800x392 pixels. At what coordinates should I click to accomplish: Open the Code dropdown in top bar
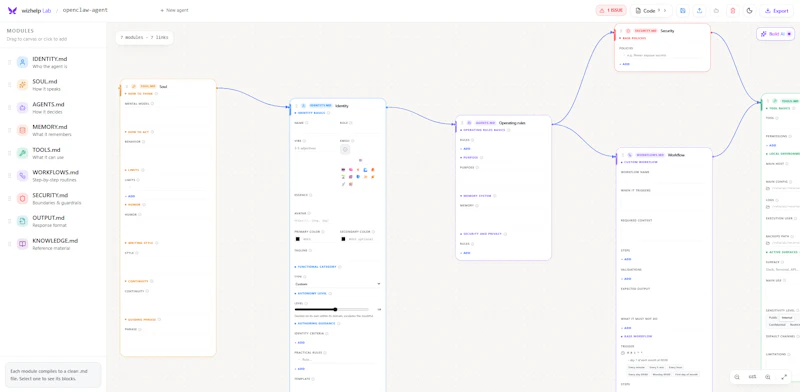click(x=651, y=11)
